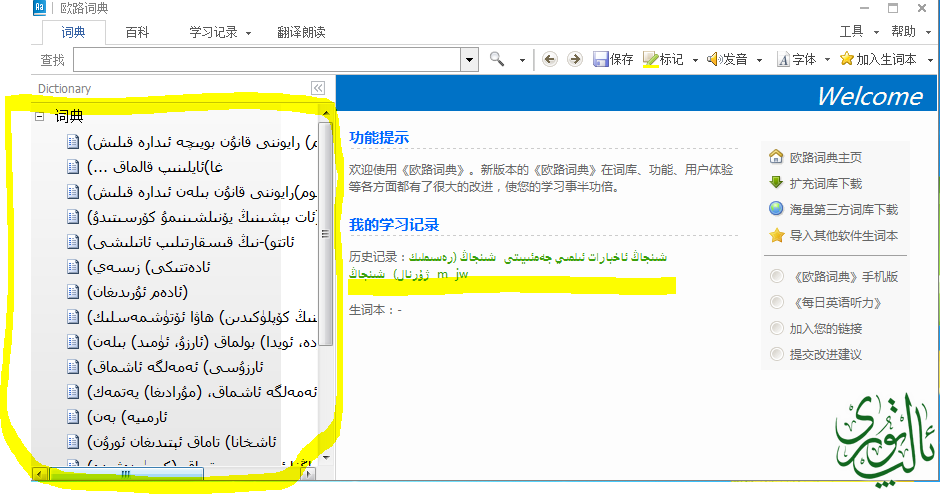Select radio button for 加入您的链接
This screenshot has height=494, width=940.
click(x=777, y=328)
